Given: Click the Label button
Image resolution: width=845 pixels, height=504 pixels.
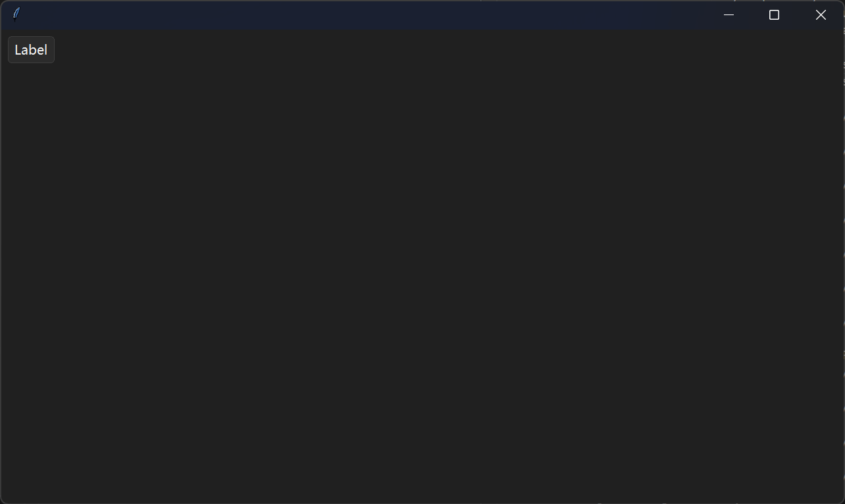Looking at the screenshot, I should pos(31,50).
